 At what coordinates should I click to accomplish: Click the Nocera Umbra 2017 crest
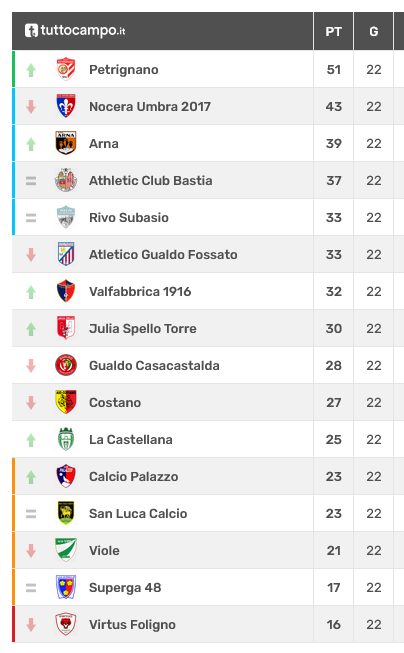(66, 106)
